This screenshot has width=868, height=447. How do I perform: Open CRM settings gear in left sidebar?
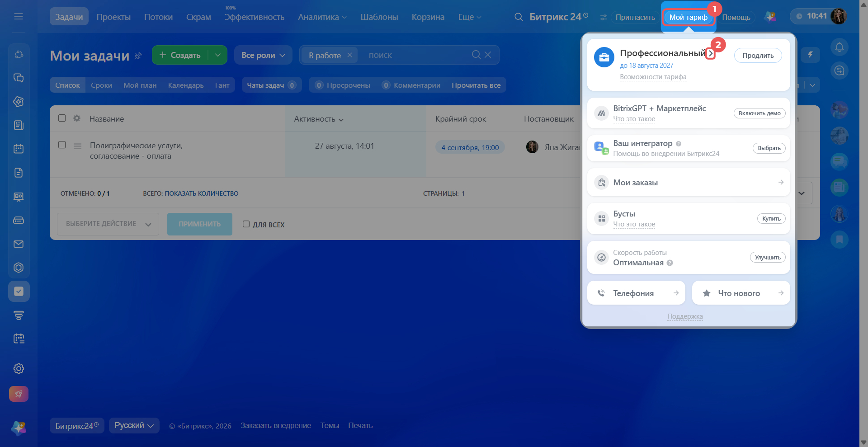[19, 368]
